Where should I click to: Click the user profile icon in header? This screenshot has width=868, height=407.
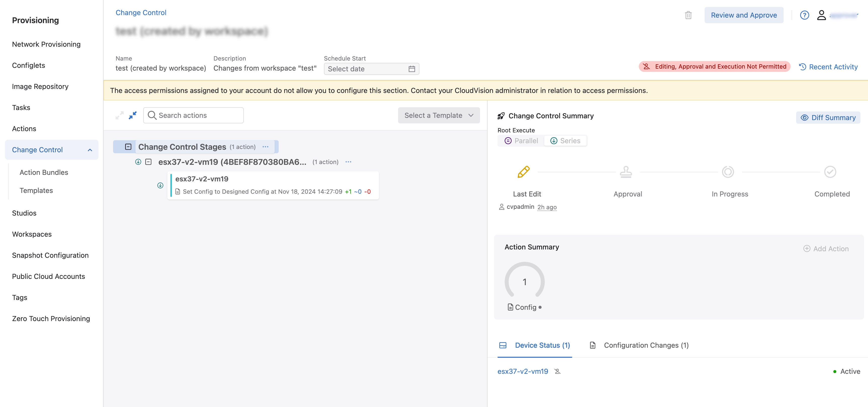[821, 15]
